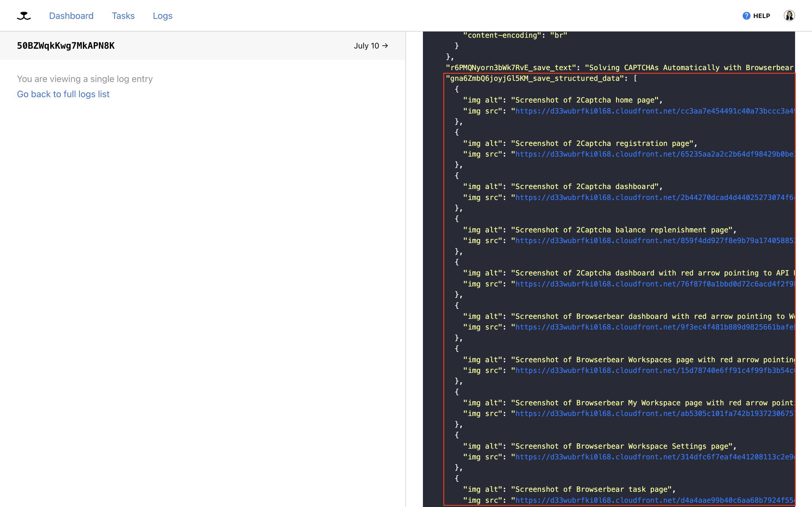
Task: Select the Tasks menu item
Action: pos(123,16)
